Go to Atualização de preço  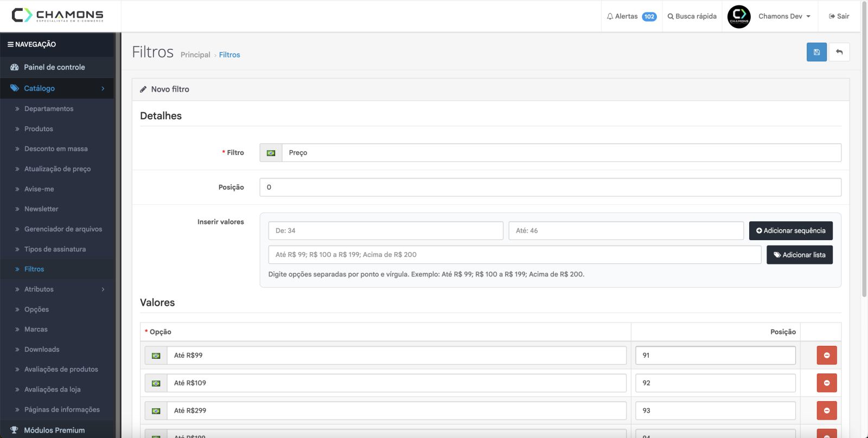57,169
